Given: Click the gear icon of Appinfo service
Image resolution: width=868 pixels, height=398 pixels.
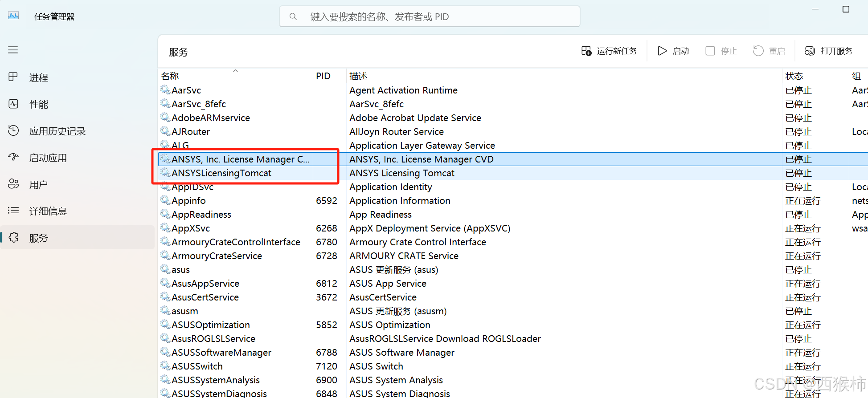Looking at the screenshot, I should tap(165, 200).
